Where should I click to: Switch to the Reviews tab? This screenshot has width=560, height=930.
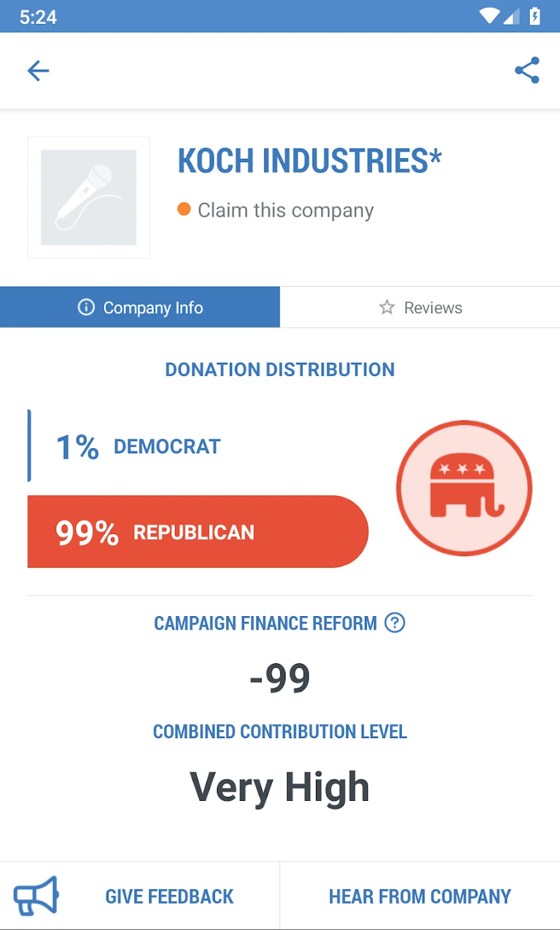pos(420,307)
